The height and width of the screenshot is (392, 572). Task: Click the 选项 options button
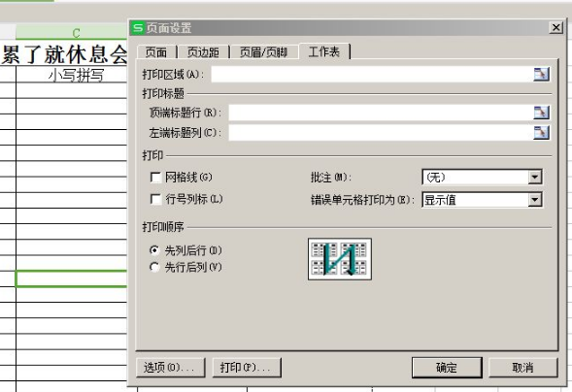[x=170, y=367]
